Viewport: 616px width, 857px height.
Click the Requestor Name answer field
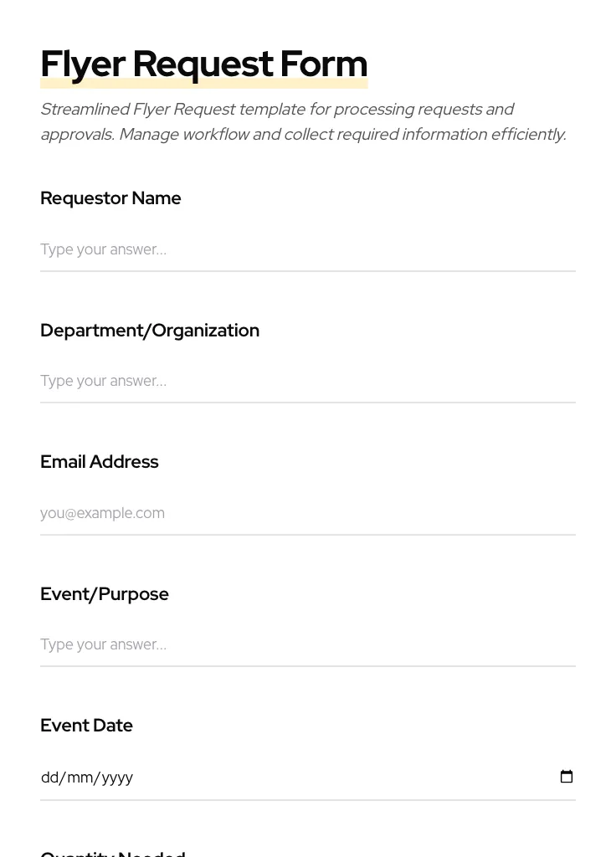tap(307, 249)
